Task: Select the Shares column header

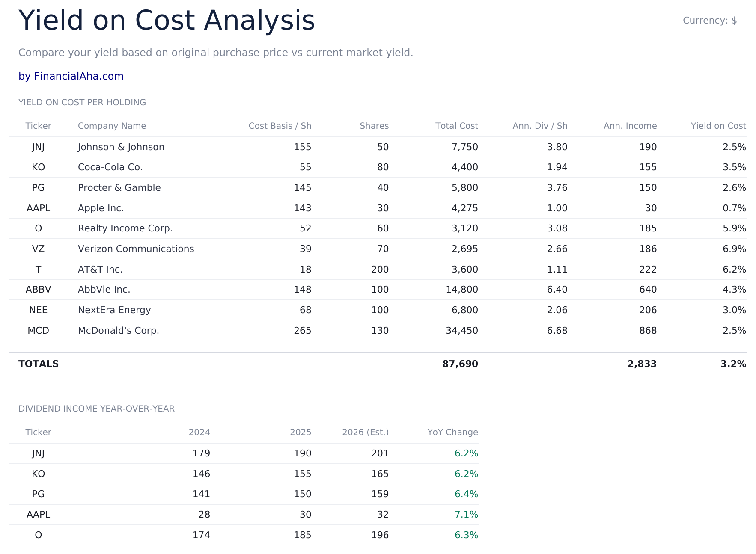Action: pos(374,126)
